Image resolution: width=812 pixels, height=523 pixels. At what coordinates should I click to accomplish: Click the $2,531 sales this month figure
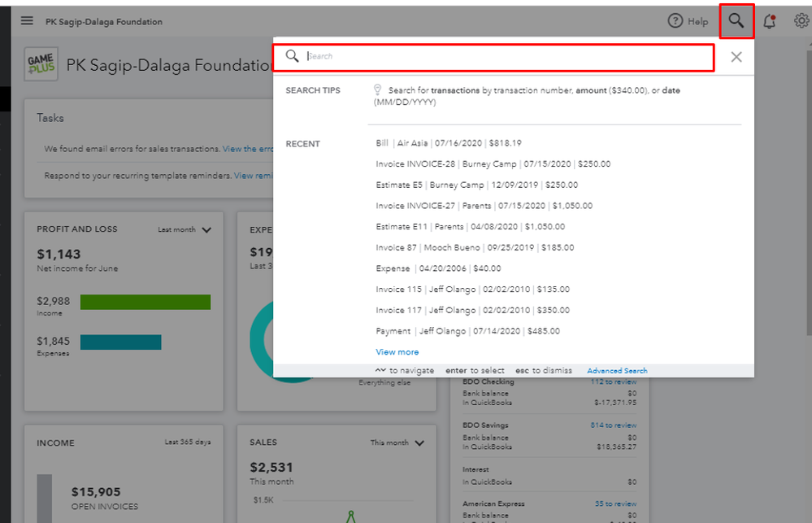point(271,468)
